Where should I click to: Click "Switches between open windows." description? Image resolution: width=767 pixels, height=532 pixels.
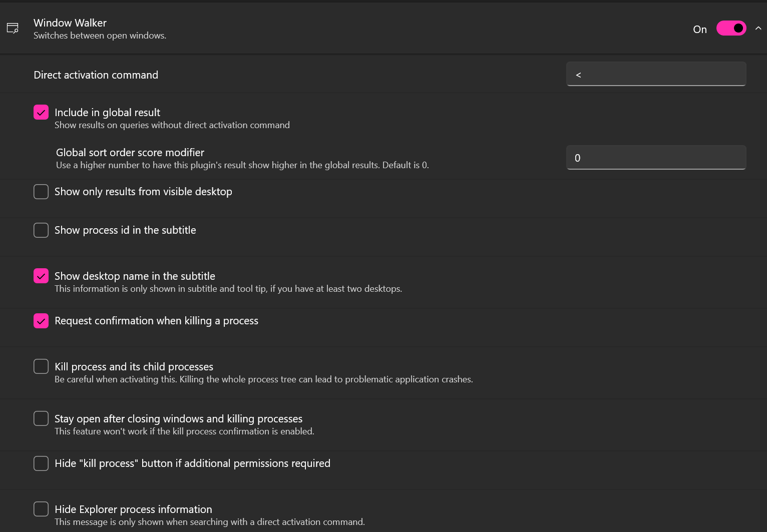pyautogui.click(x=100, y=36)
